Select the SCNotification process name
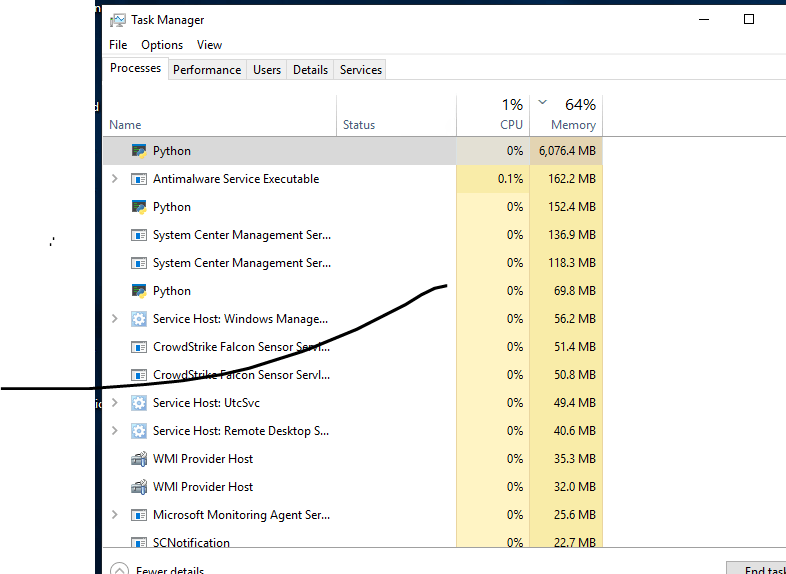The height and width of the screenshot is (574, 786). click(191, 542)
